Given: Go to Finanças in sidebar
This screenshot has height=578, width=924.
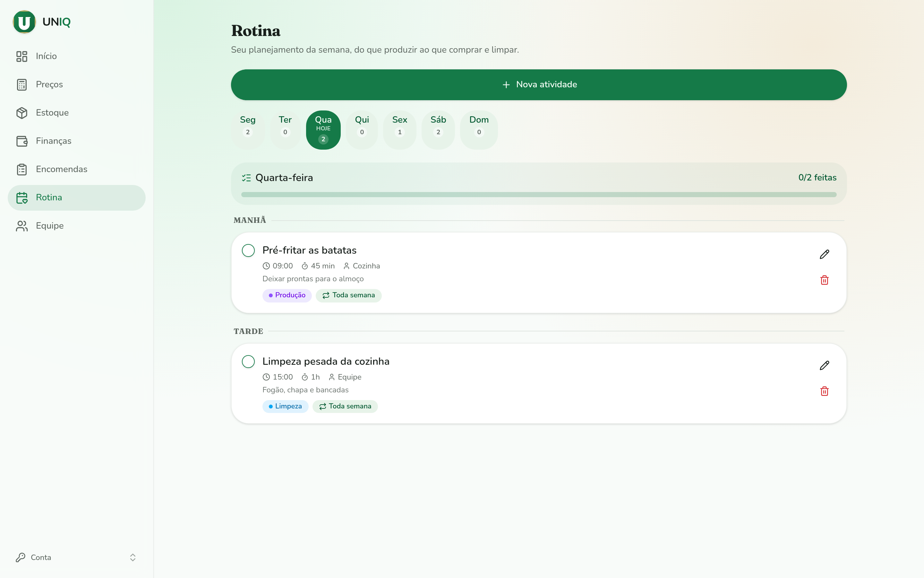Looking at the screenshot, I should pos(76,141).
